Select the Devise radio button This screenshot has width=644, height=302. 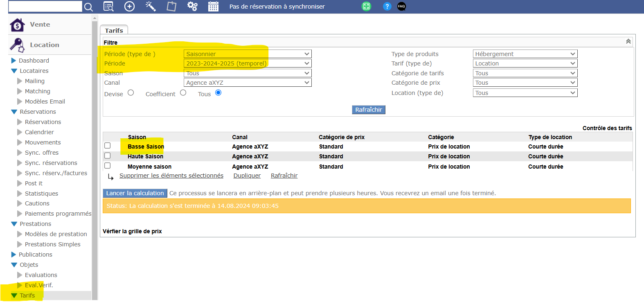[131, 93]
